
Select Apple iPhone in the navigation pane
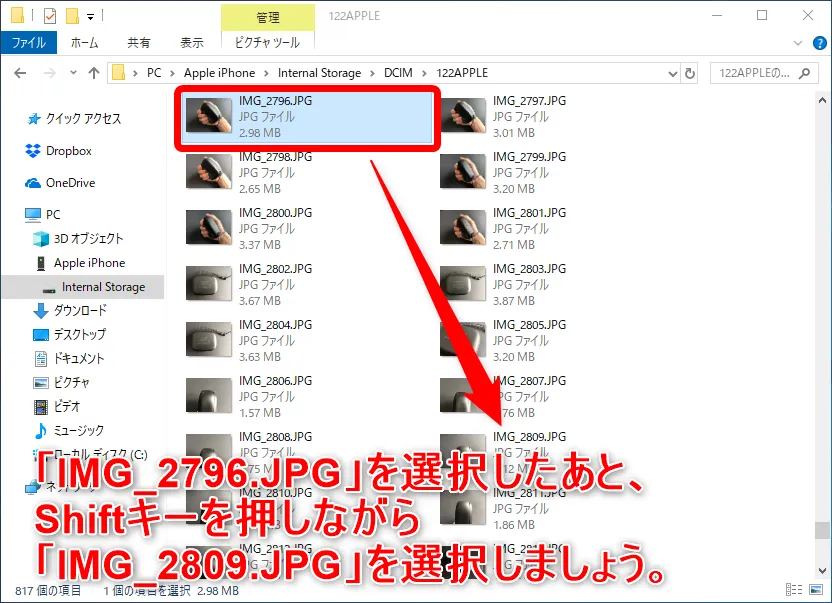pyautogui.click(x=81, y=263)
